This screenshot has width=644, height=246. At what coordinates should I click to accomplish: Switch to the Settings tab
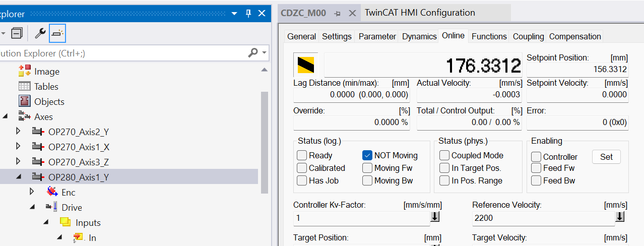pyautogui.click(x=337, y=36)
